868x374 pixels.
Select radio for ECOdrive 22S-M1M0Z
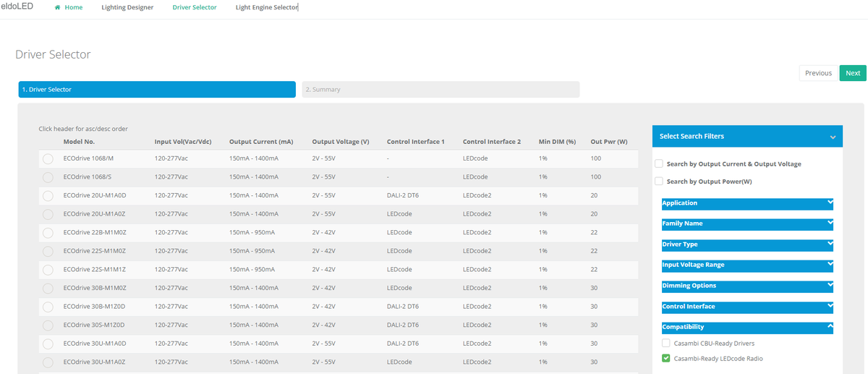click(x=48, y=251)
